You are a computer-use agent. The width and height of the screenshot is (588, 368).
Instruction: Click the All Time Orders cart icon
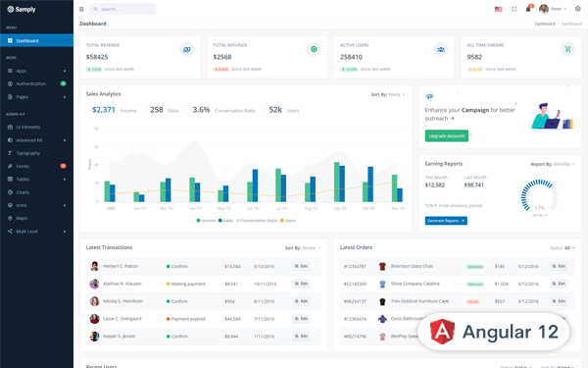click(567, 49)
